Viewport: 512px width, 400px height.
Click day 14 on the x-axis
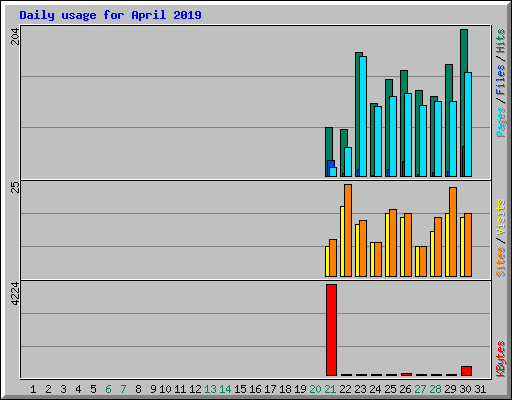click(225, 389)
